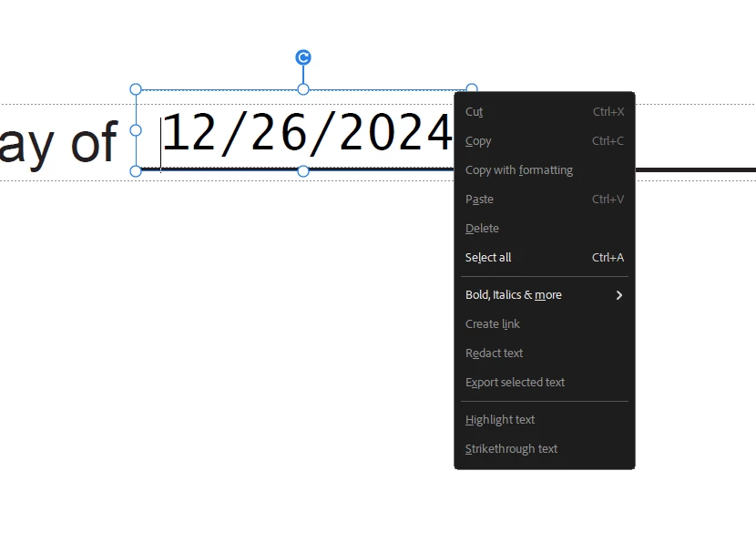Click the left-middle resize handle of text box
756x543 pixels.
tap(136, 130)
